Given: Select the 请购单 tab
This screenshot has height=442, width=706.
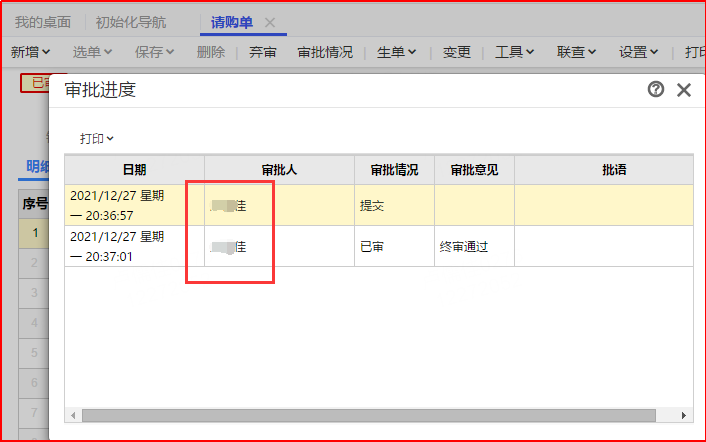Looking at the screenshot, I should 232,22.
